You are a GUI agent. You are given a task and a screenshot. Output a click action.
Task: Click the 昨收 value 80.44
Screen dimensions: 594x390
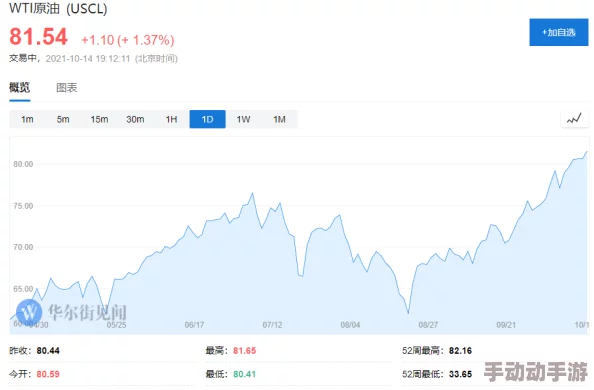48,351
